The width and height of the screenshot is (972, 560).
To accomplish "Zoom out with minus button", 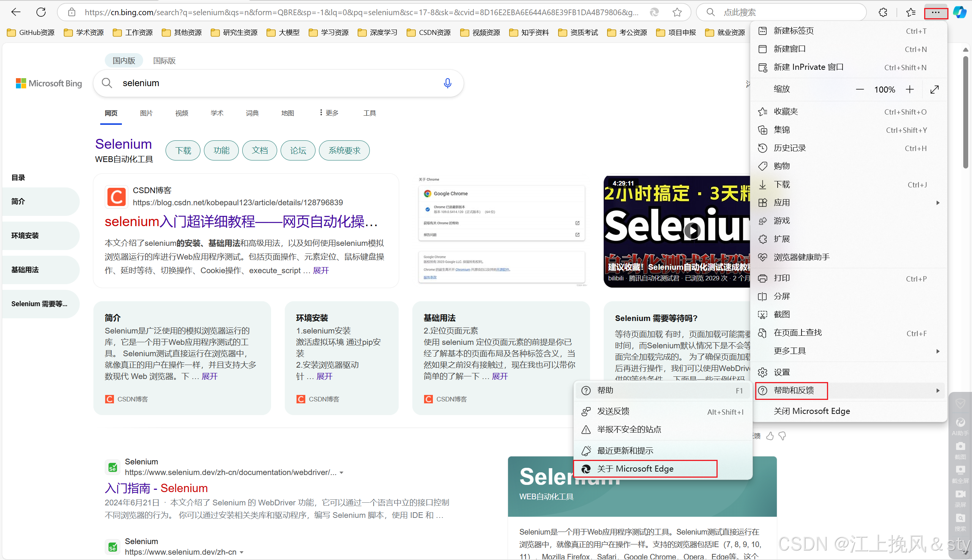I will (860, 90).
